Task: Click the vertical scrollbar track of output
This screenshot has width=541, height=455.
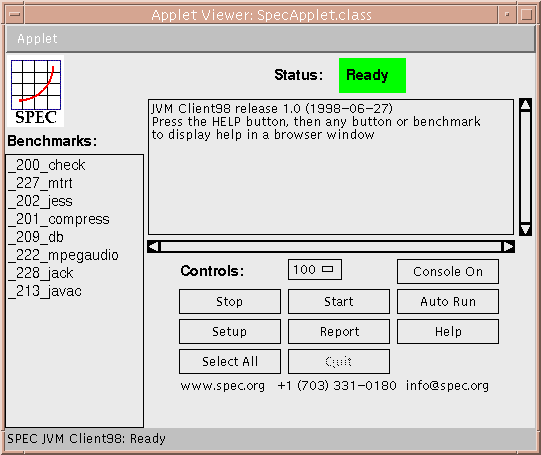Action: [525, 167]
